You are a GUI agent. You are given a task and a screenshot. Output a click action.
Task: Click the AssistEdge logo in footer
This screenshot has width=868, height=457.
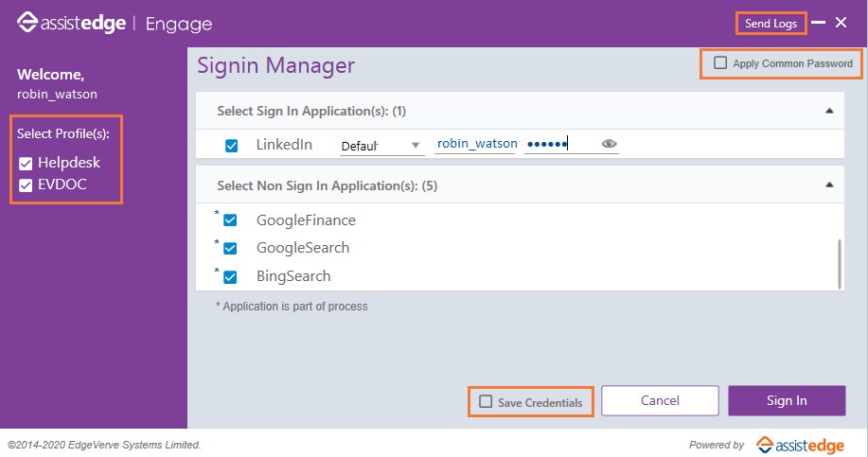point(800,444)
